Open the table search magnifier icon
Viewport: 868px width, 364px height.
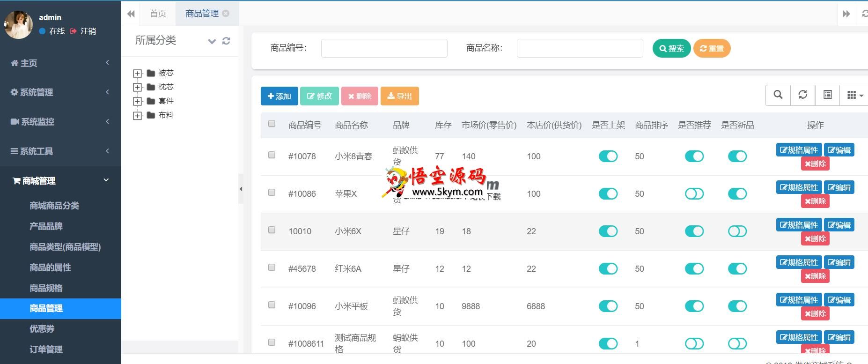coord(778,95)
